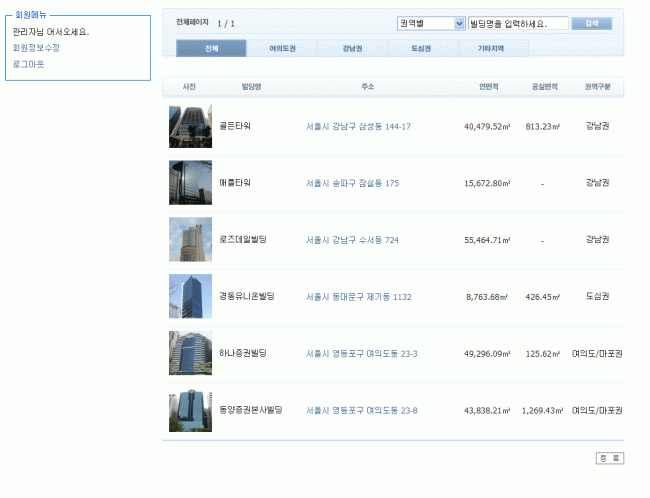The height and width of the screenshot is (498, 650).
Task: Open the 골든타워 building thumbnail photo
Action: [x=190, y=126]
